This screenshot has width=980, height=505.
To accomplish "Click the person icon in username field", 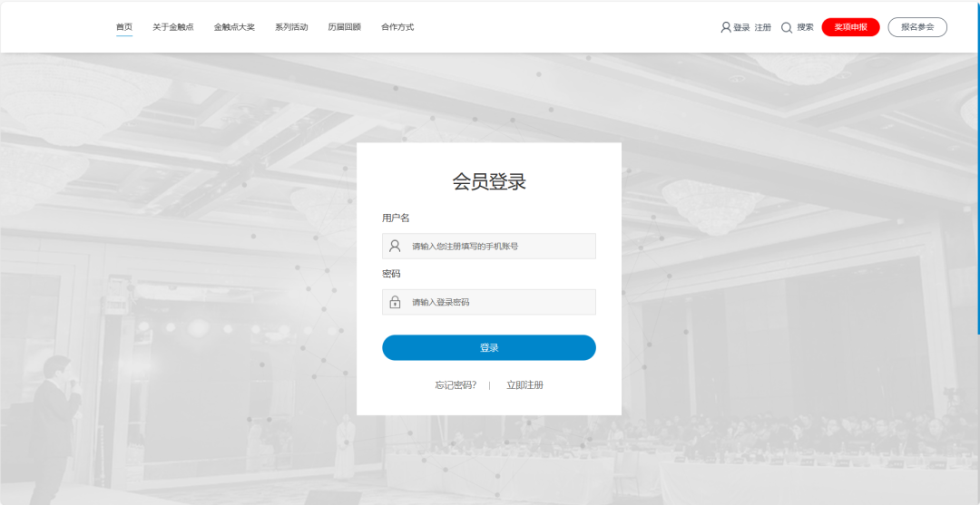I will (395, 246).
